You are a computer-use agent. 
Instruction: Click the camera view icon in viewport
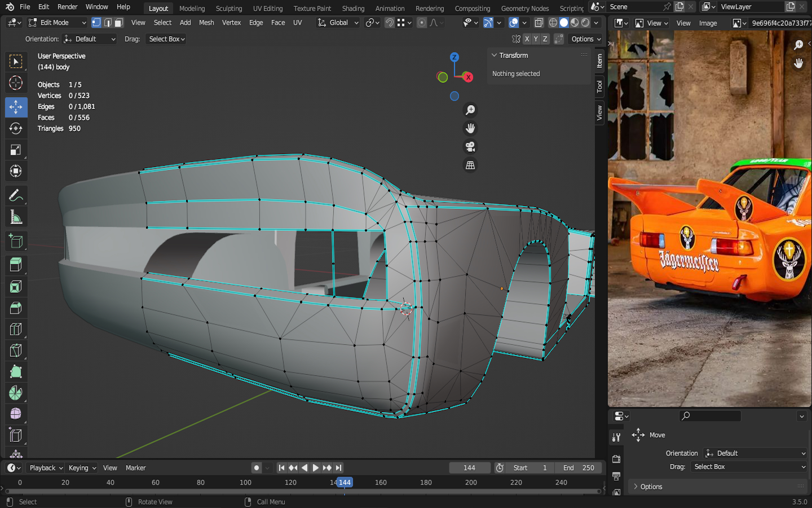470,147
